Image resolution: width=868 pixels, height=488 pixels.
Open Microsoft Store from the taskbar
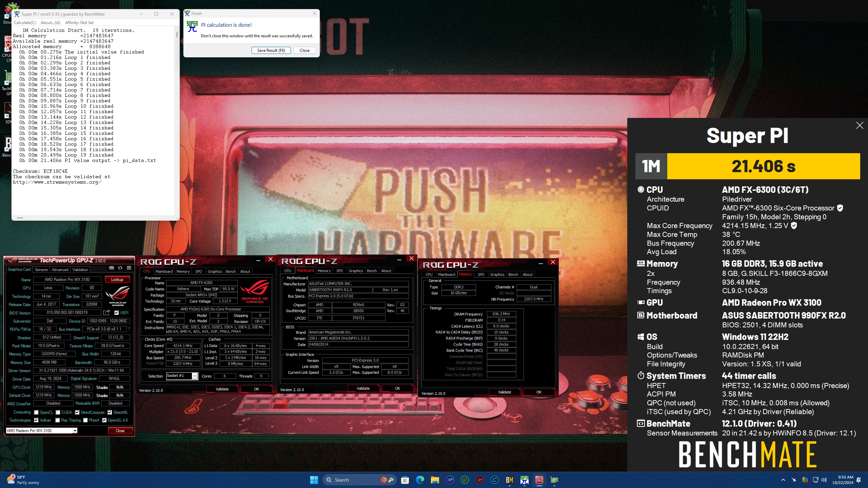pyautogui.click(x=405, y=480)
